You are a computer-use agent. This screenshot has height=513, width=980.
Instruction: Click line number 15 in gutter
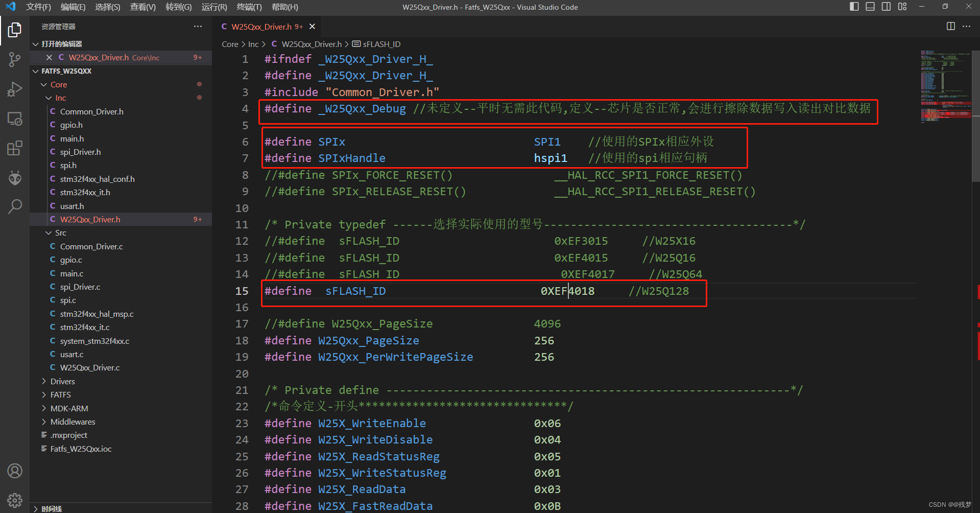coord(242,291)
